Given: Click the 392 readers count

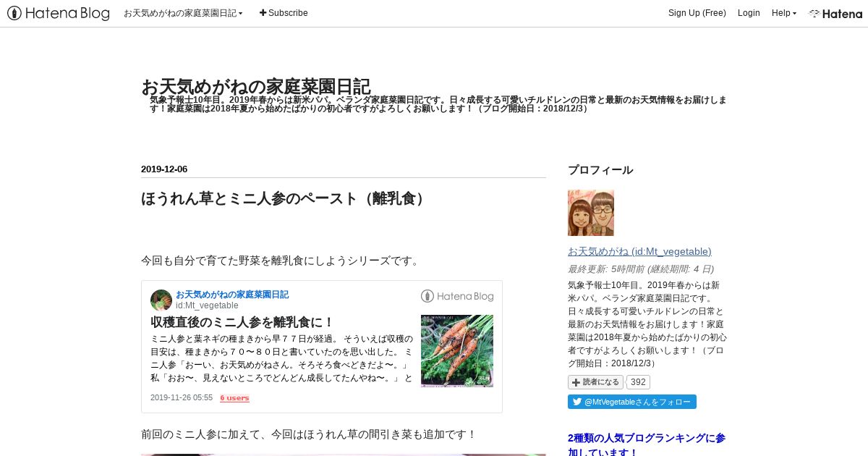Looking at the screenshot, I should pyautogui.click(x=638, y=382).
